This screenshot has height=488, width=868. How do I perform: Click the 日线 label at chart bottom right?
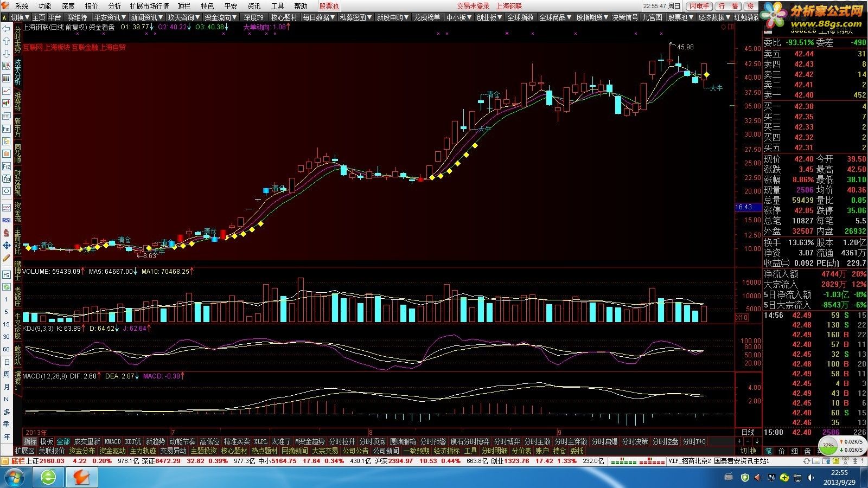(748, 432)
